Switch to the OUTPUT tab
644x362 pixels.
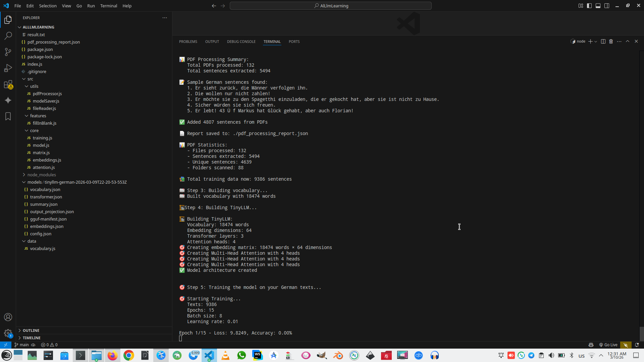(x=212, y=42)
